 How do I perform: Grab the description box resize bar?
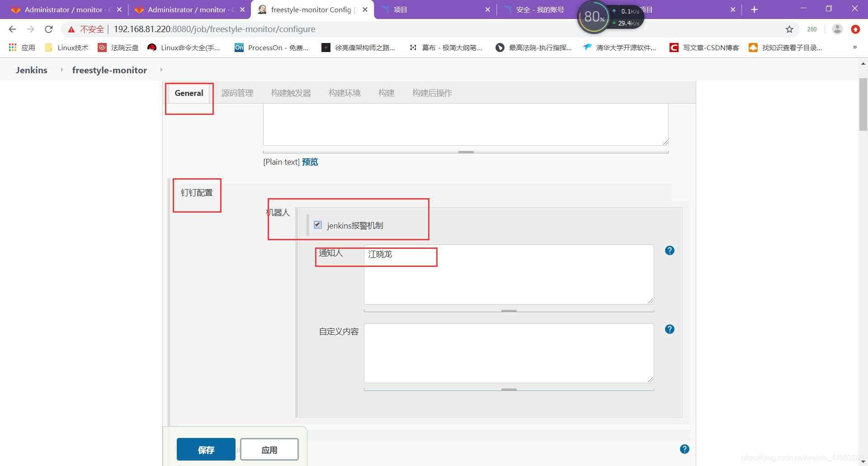coord(466,152)
